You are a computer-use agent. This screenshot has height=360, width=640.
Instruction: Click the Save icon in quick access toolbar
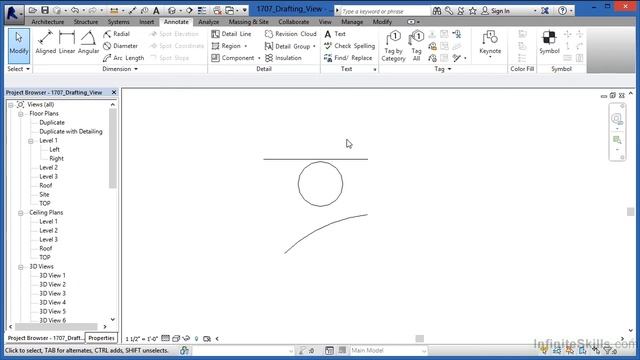point(45,11)
